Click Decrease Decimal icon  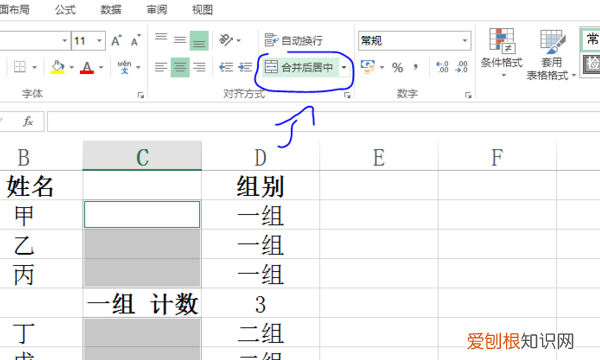pyautogui.click(x=461, y=67)
